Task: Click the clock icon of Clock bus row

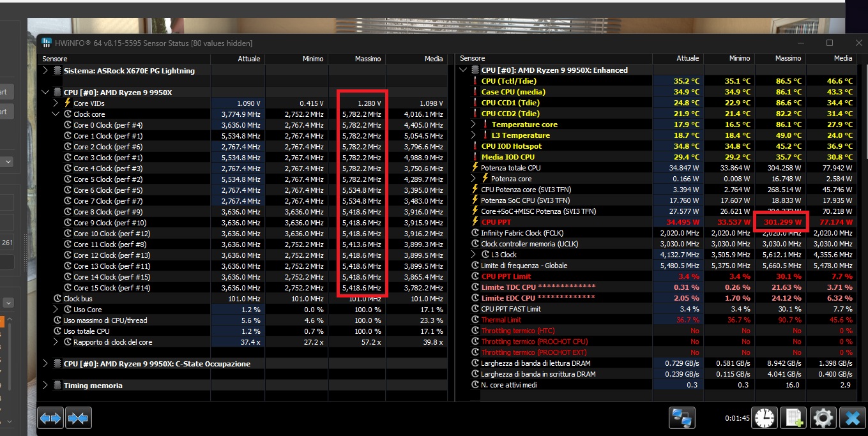Action: pos(57,298)
